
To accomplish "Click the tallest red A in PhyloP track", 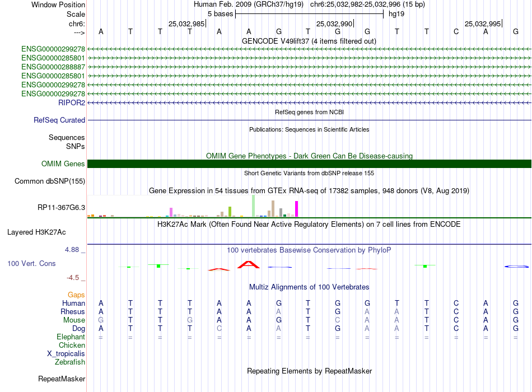I will point(249,264).
